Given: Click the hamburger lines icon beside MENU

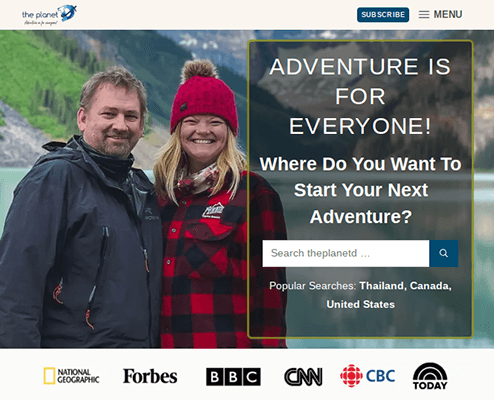Looking at the screenshot, I should [424, 15].
